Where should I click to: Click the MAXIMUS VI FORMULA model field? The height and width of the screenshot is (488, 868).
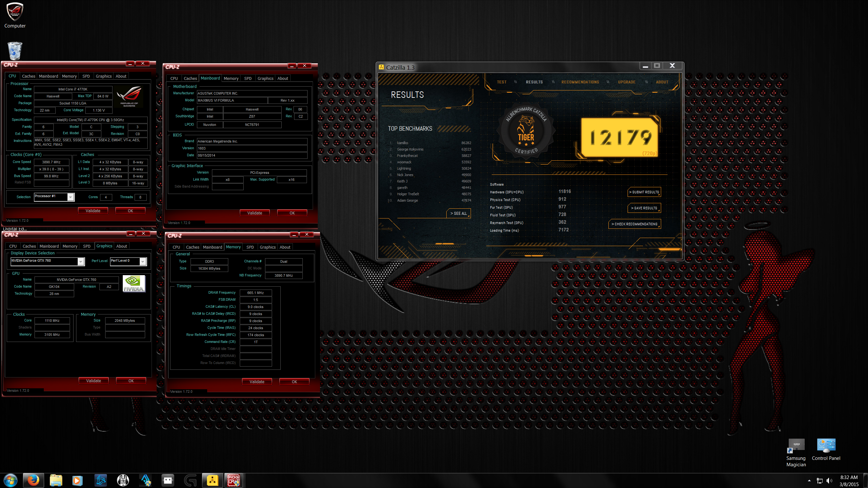click(232, 100)
